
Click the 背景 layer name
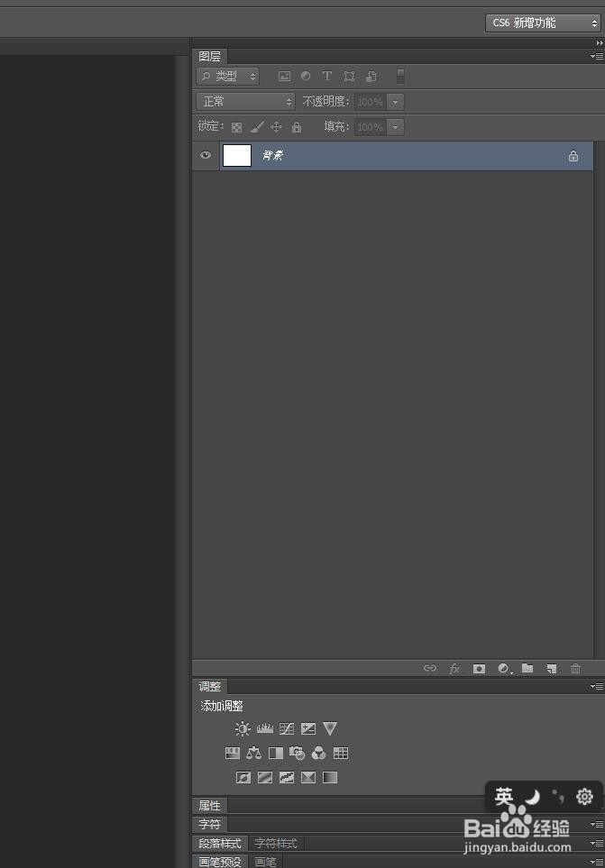273,156
